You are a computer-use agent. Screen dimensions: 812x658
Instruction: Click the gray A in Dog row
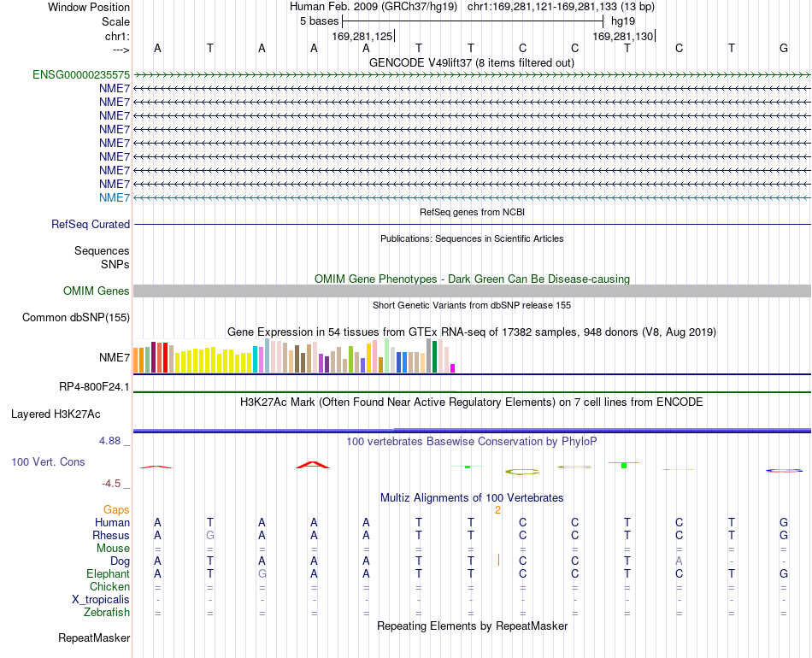pos(679,561)
